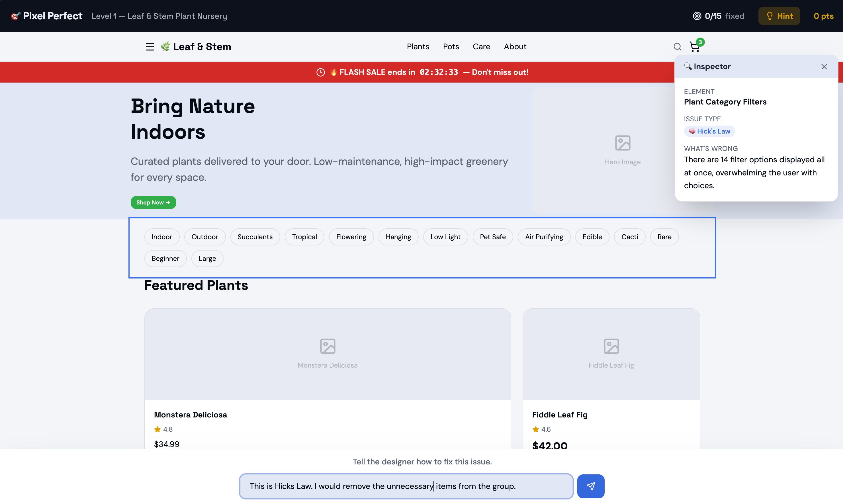
Task: Toggle the Pet Safe filter chip
Action: pos(492,237)
